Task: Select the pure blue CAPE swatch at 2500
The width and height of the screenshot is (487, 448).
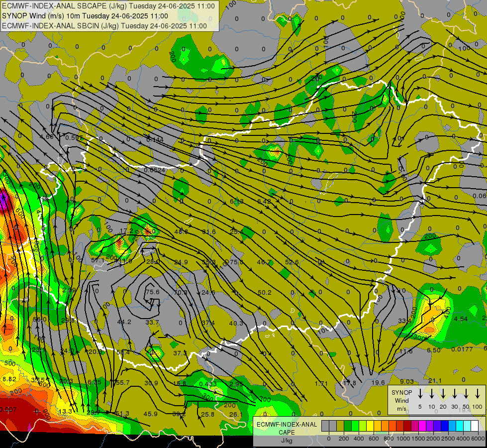Action: click(444, 426)
